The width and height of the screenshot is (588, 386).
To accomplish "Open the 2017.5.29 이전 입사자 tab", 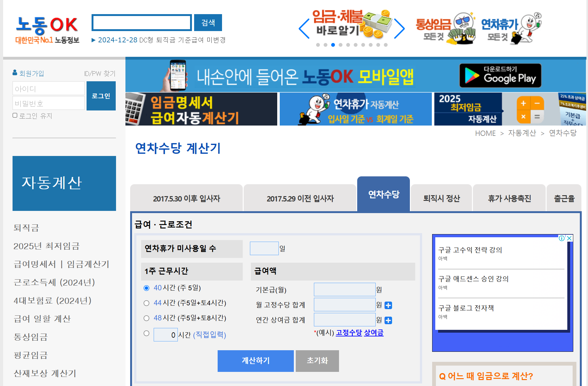I will tap(300, 198).
